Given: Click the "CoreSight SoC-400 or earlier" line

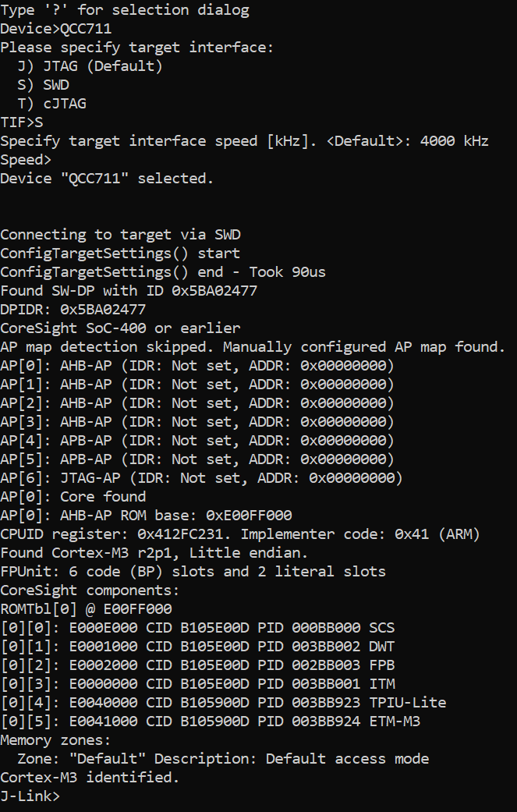Looking at the screenshot, I should [120, 328].
